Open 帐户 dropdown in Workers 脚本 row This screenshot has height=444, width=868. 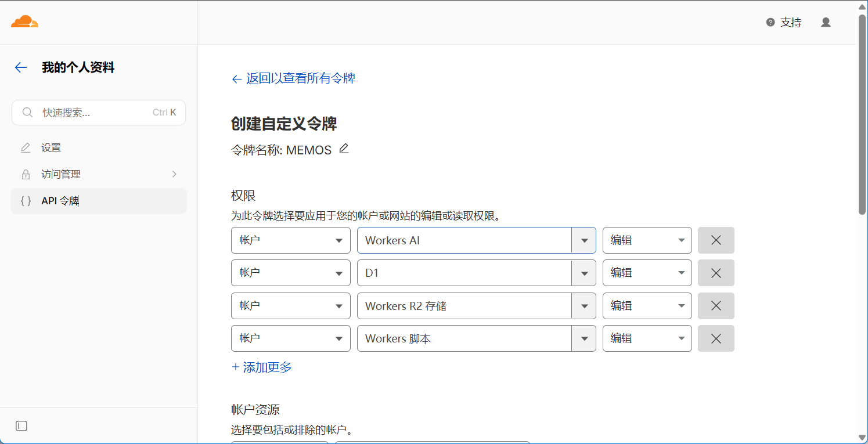(x=291, y=338)
